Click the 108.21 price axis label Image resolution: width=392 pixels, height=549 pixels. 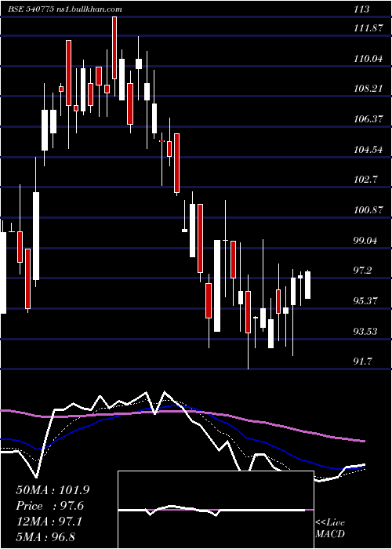click(x=368, y=89)
